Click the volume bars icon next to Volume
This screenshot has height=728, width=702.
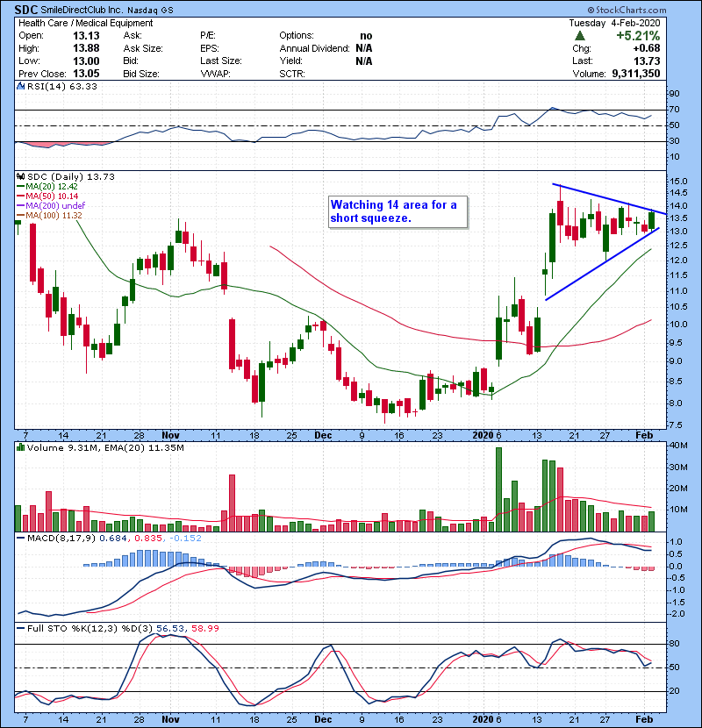coord(20,447)
